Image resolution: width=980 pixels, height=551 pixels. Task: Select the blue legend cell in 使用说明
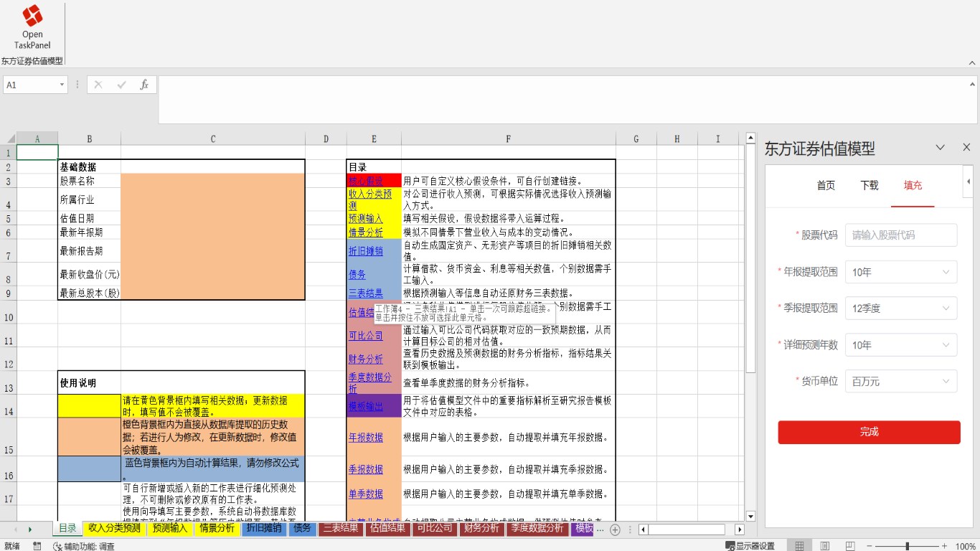coord(90,468)
